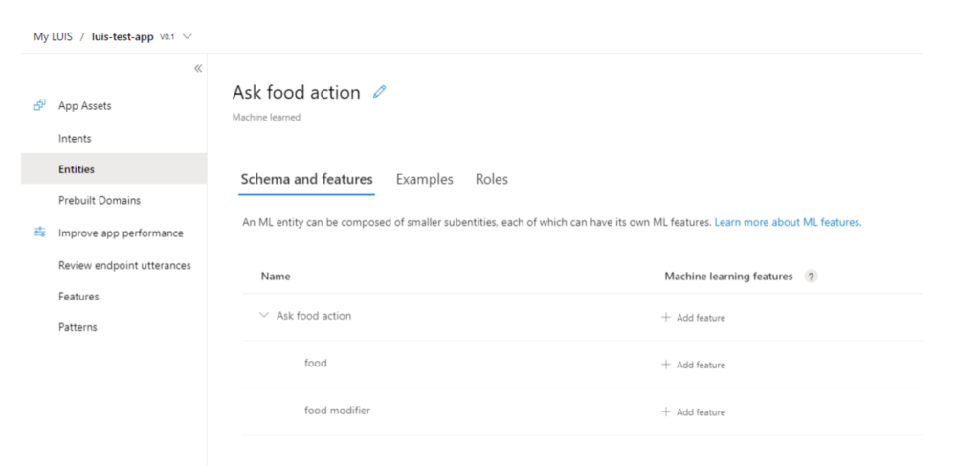Open Learn more about ML features link

point(788,222)
